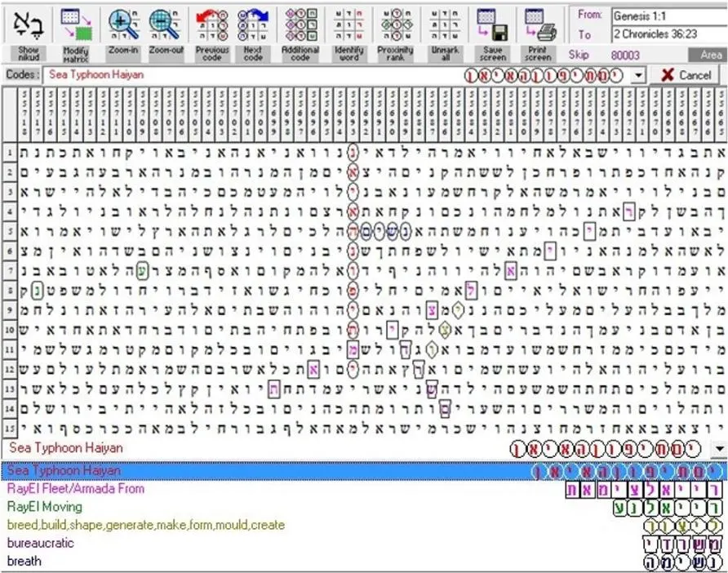Viewport: 728px width, 573px height.
Task: Edit the From field showing Genesis 1:1
Action: pos(669,16)
